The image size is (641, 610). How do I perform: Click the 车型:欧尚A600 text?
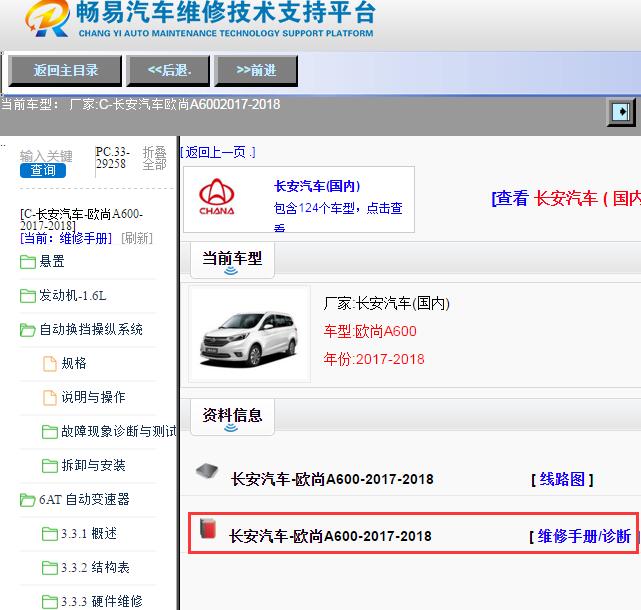click(x=370, y=331)
